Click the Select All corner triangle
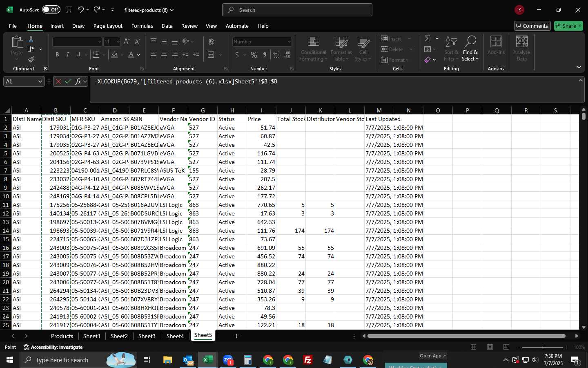 7,110
